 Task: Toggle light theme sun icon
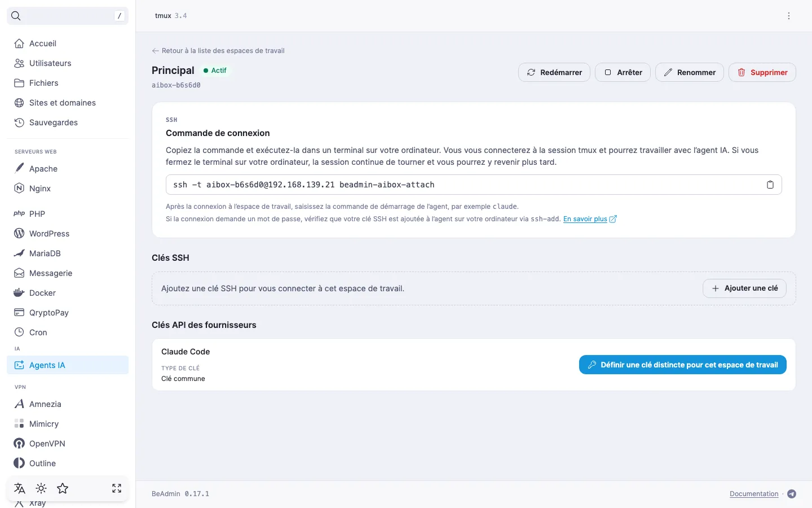[41, 489]
